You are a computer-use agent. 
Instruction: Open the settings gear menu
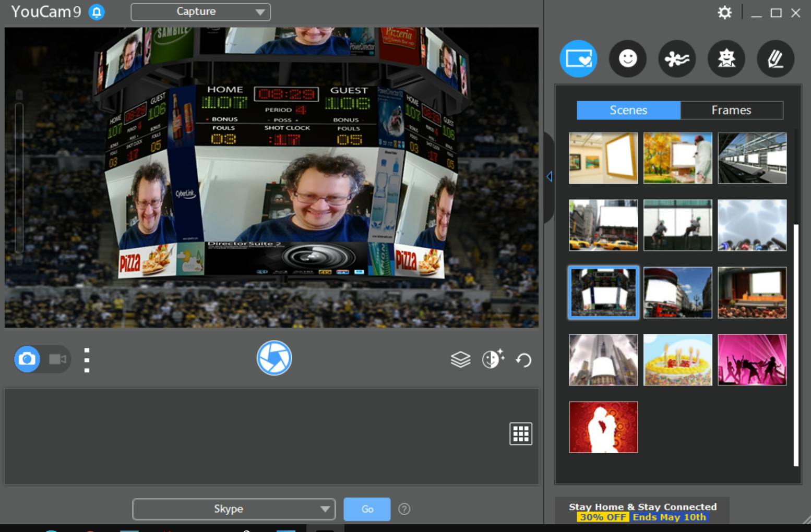pyautogui.click(x=724, y=13)
